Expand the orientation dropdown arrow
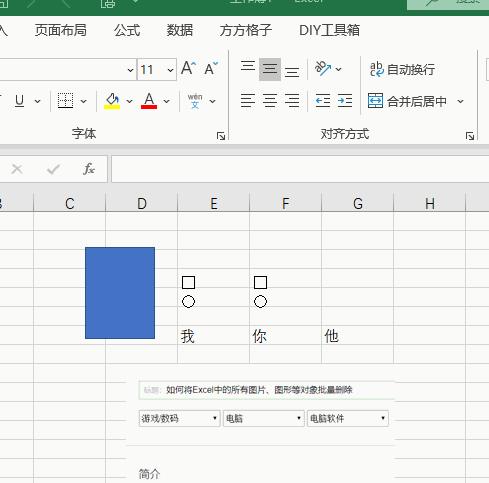The height and width of the screenshot is (483, 489). (338, 69)
